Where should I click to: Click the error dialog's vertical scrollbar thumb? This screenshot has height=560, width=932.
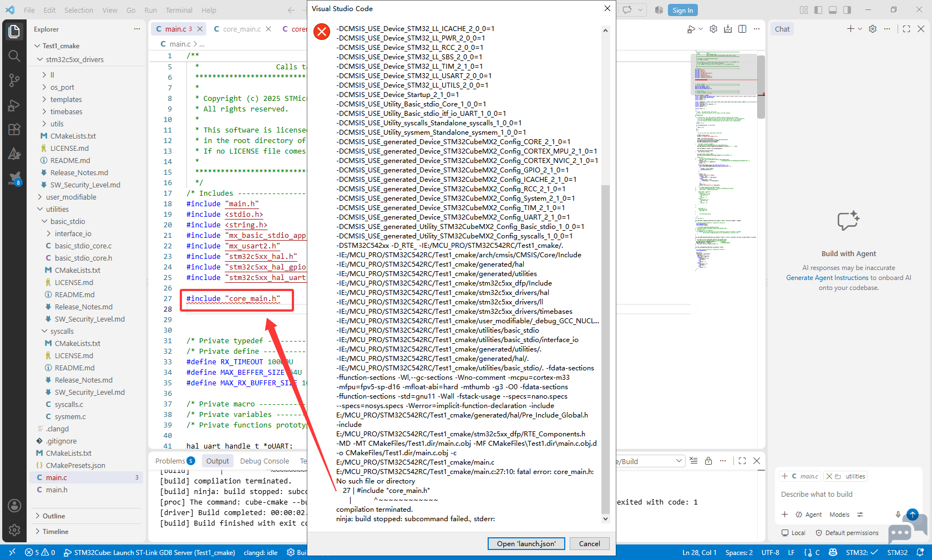coord(605,349)
